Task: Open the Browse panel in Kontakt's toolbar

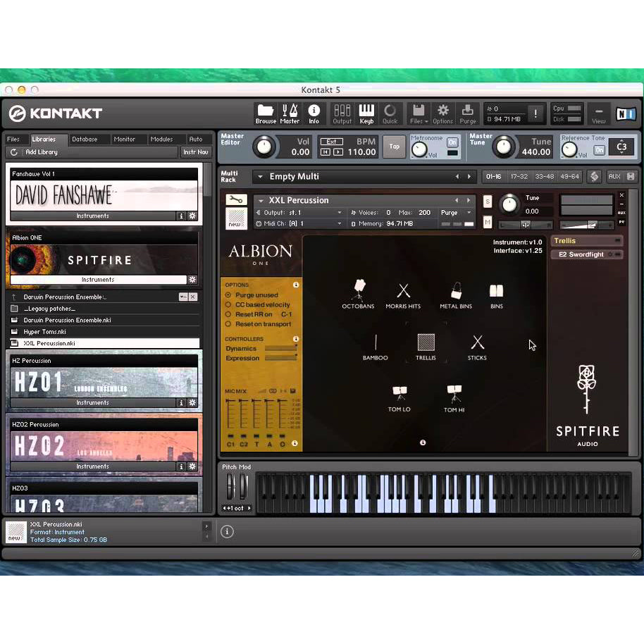Action: (266, 111)
